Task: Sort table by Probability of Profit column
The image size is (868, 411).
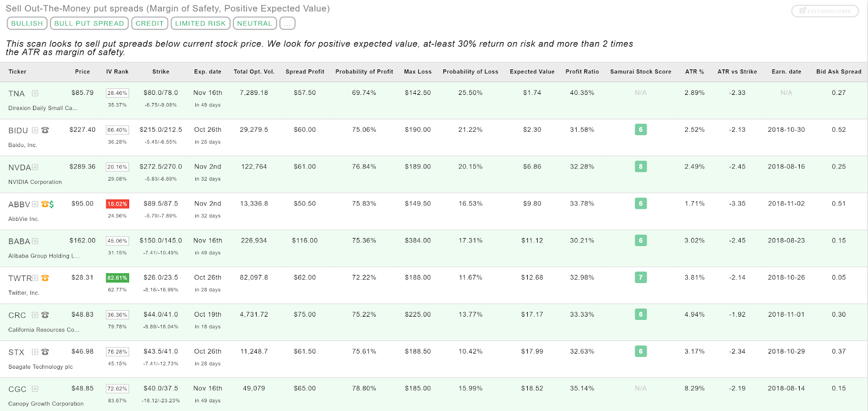Action: click(364, 72)
